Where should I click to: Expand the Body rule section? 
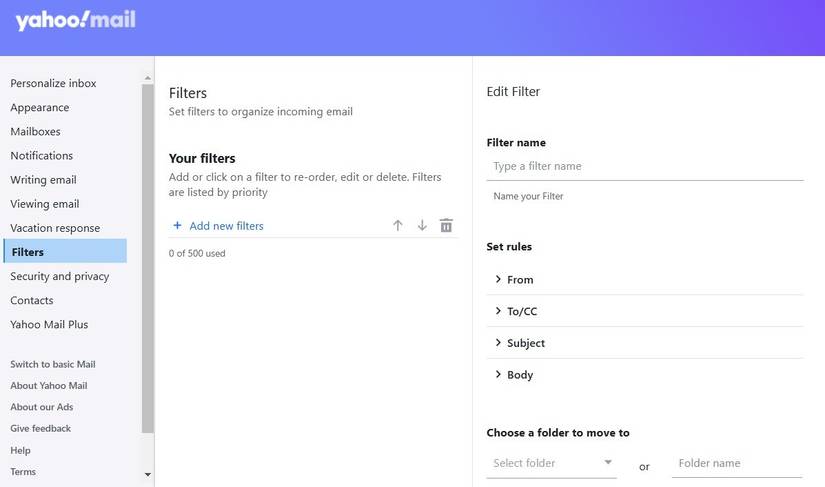click(x=498, y=375)
